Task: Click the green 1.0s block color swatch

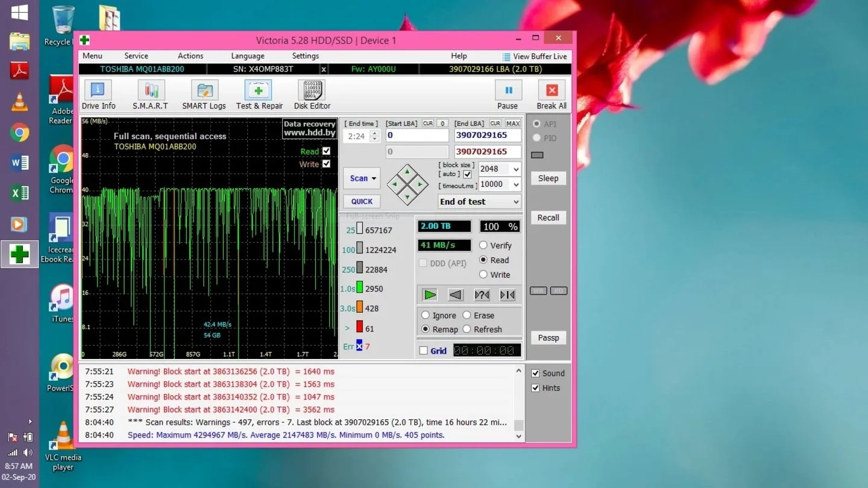Action: coord(359,287)
